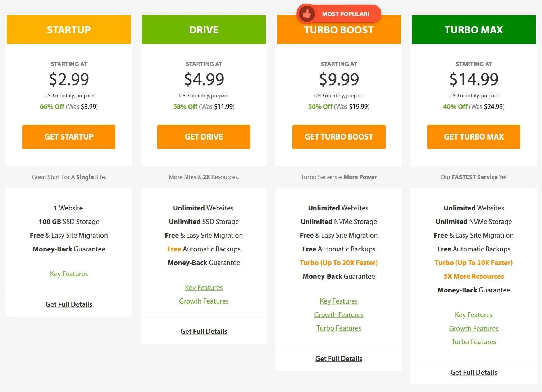Open Key Features under Turbo Max plan
The image size is (542, 392).
pos(473,315)
